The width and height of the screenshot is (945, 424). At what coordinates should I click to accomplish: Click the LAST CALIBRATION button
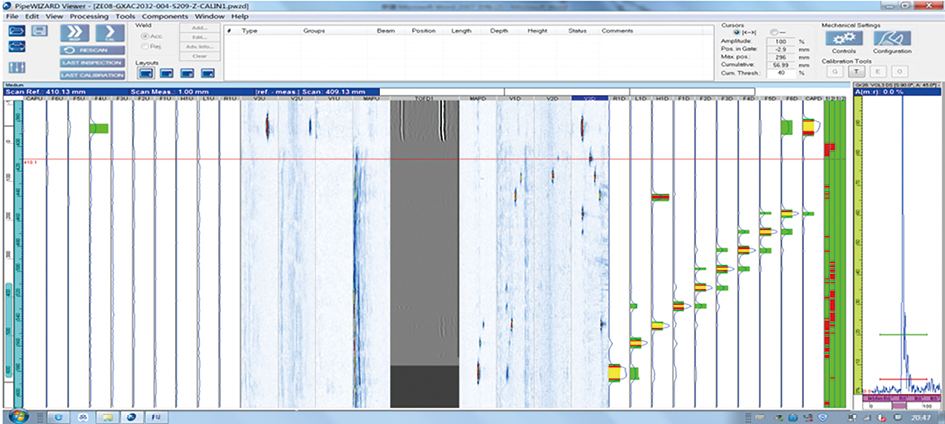tap(90, 74)
